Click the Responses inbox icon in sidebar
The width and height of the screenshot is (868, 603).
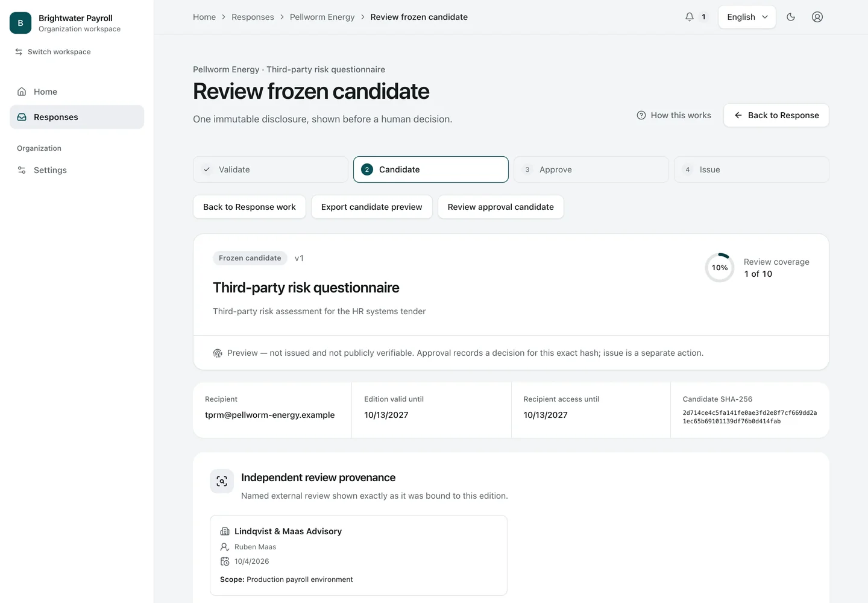click(22, 117)
